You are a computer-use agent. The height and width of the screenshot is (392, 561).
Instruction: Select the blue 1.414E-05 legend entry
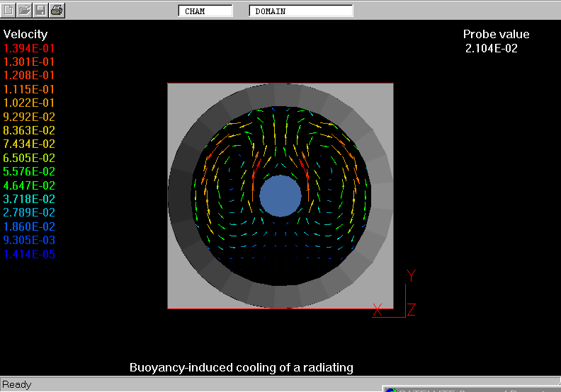[x=29, y=254]
